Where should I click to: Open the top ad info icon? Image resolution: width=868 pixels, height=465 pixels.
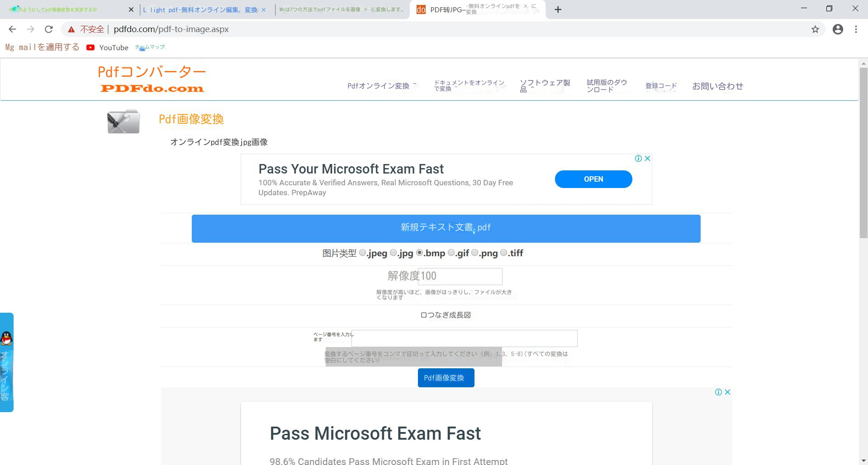pos(638,158)
